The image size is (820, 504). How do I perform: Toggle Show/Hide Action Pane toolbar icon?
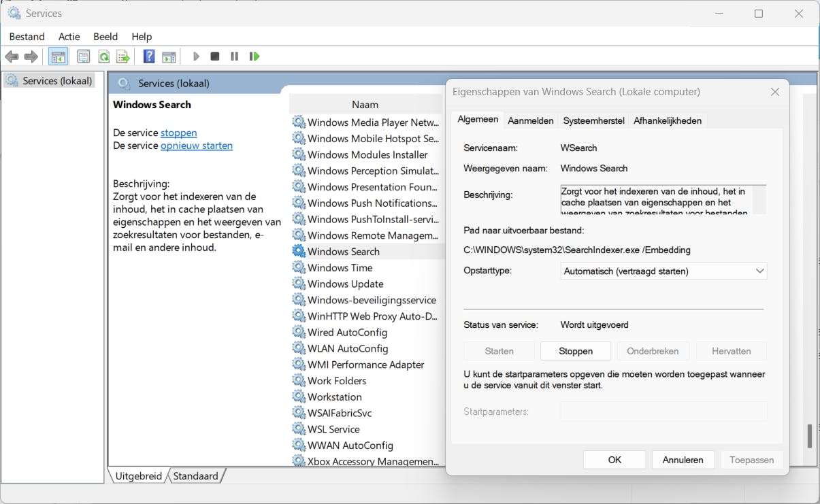169,56
